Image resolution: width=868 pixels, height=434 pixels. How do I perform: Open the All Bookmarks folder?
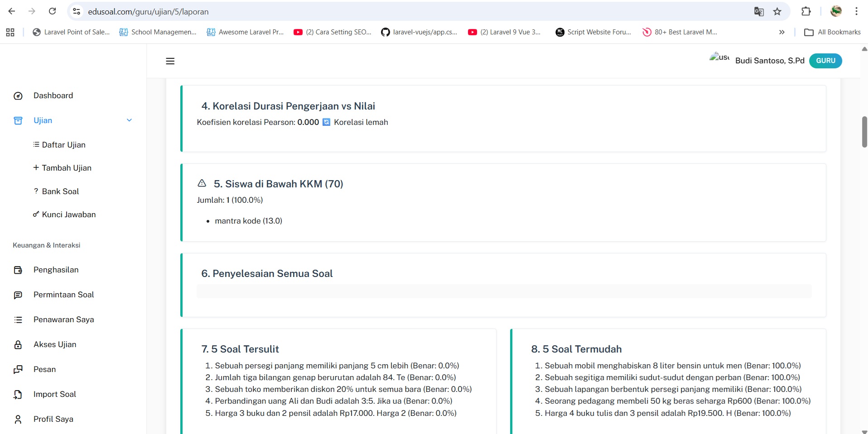(832, 32)
